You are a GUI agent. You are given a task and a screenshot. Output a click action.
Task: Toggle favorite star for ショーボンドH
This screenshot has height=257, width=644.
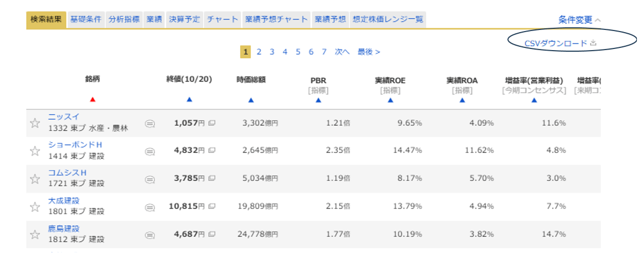point(35,151)
